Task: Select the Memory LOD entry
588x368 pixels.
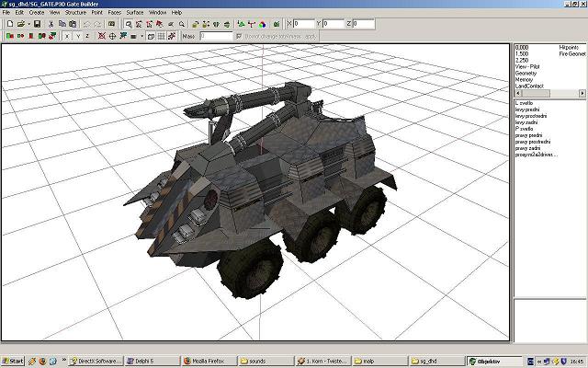Action: pyautogui.click(x=524, y=79)
